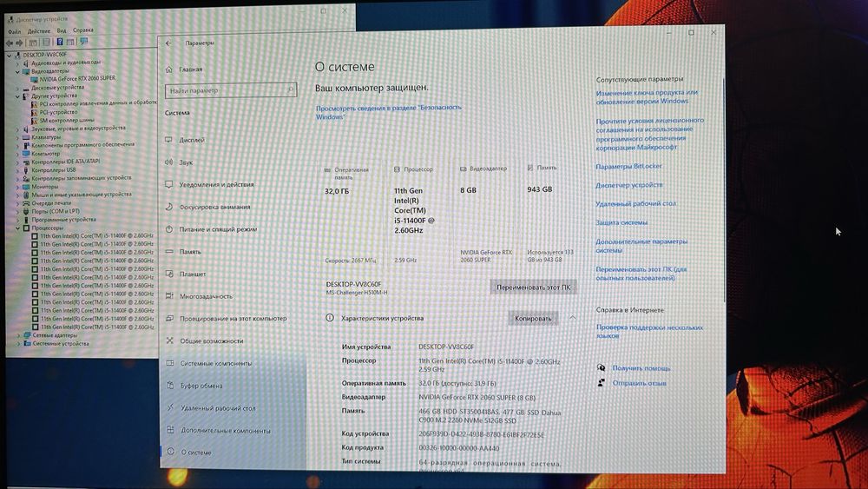Click Переименовать этот ПК button
The height and width of the screenshot is (489, 868).
(533, 287)
